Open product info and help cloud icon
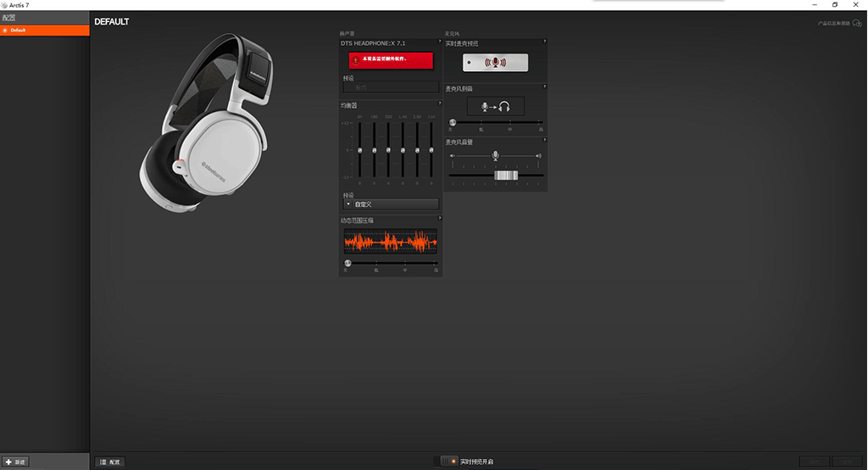 [x=857, y=23]
